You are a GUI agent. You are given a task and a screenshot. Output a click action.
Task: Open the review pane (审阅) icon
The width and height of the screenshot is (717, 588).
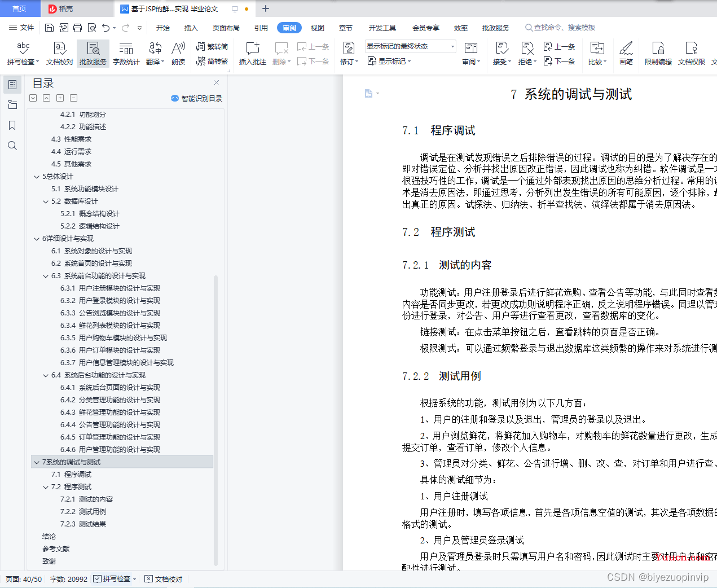(470, 49)
